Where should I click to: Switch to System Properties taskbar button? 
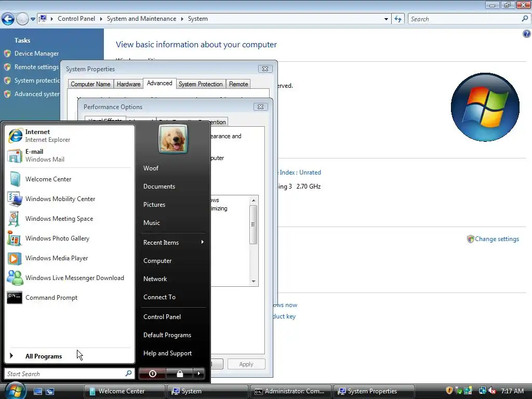click(x=374, y=391)
